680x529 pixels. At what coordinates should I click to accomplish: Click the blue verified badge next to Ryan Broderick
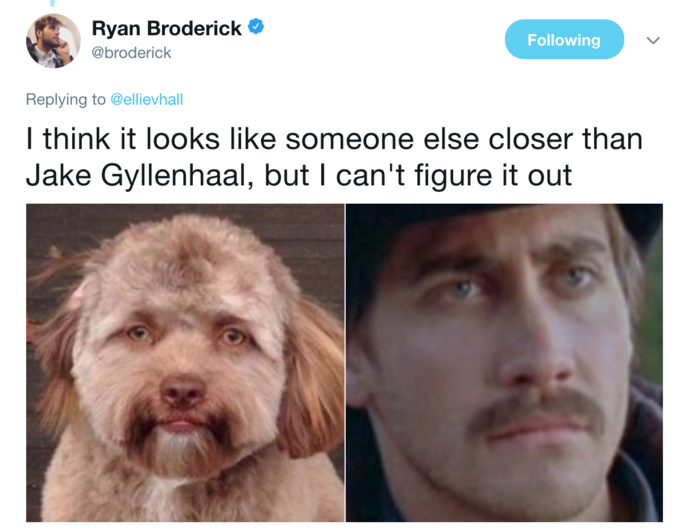256,27
